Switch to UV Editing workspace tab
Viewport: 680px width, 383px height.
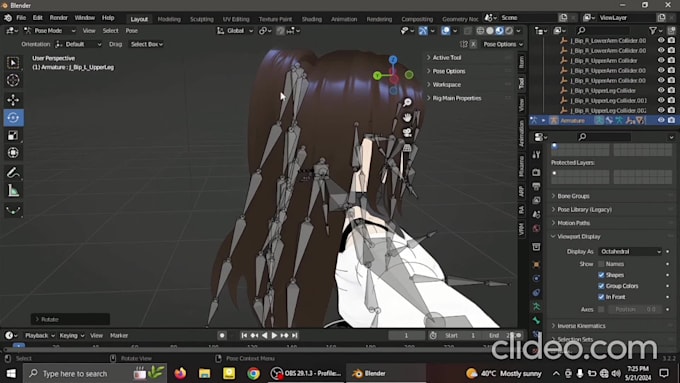coord(236,19)
